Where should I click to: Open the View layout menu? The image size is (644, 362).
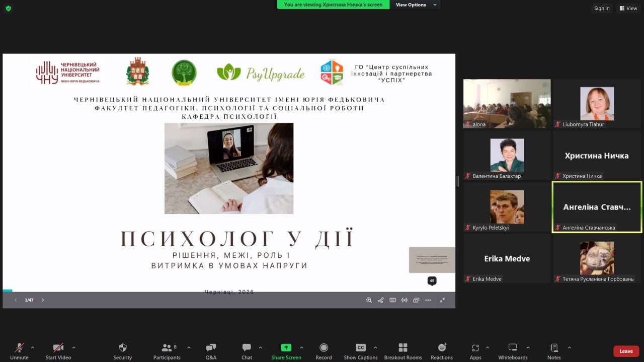pos(628,8)
